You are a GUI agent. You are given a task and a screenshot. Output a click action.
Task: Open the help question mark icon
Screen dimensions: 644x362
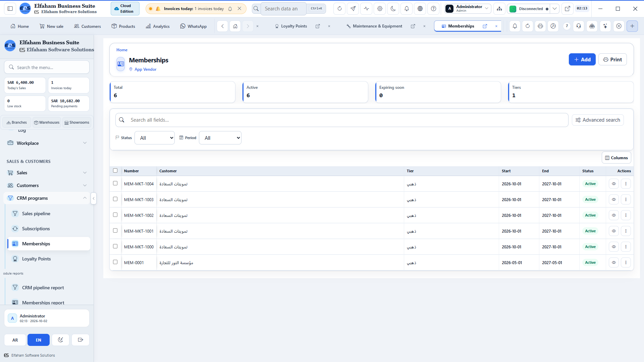pyautogui.click(x=433, y=9)
